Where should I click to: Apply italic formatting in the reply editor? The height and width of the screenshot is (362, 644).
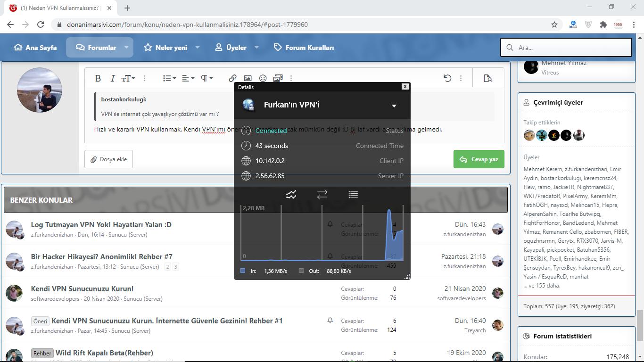point(113,78)
